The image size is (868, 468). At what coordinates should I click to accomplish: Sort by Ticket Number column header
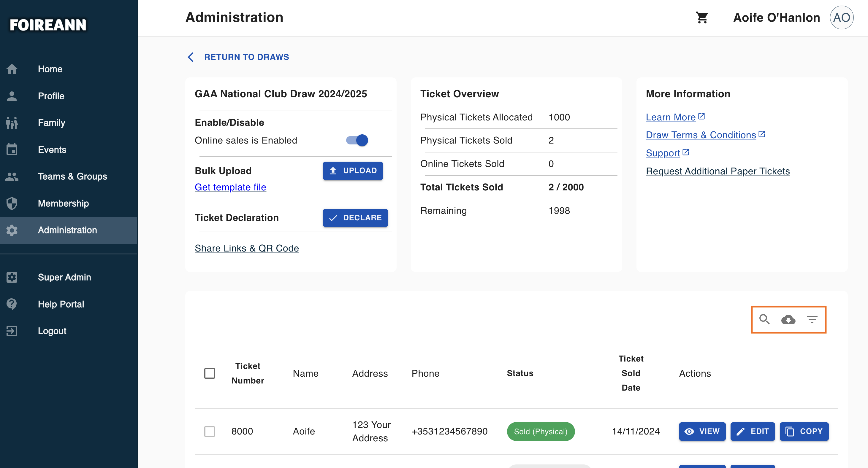(248, 373)
